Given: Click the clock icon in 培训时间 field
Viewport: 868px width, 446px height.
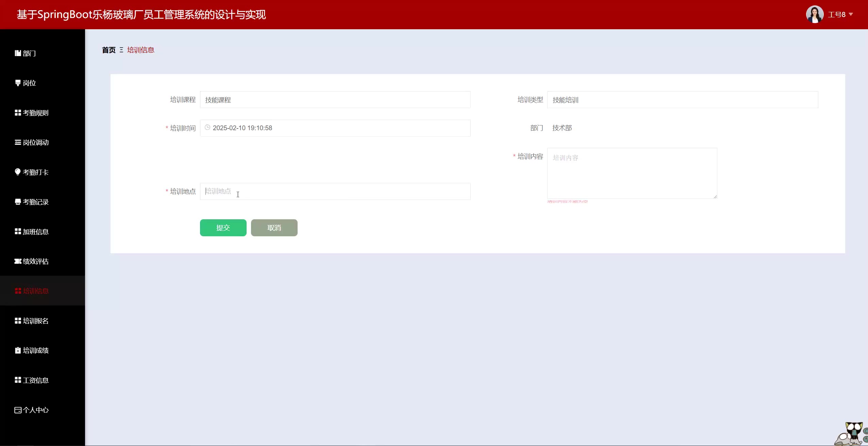Looking at the screenshot, I should (207, 127).
